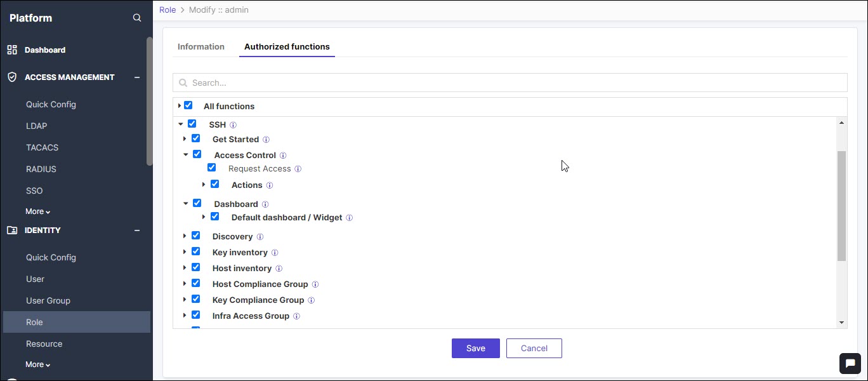Click info icon next to Key Compliance Group

(312, 300)
